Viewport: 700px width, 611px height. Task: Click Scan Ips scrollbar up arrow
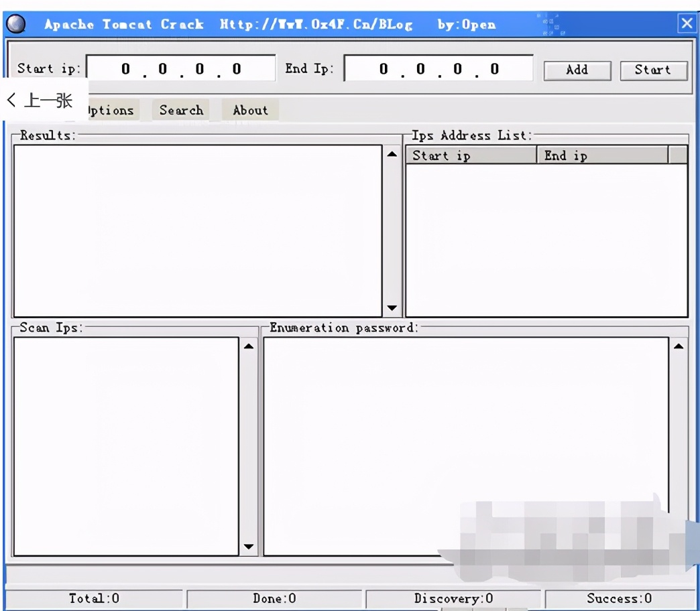249,346
